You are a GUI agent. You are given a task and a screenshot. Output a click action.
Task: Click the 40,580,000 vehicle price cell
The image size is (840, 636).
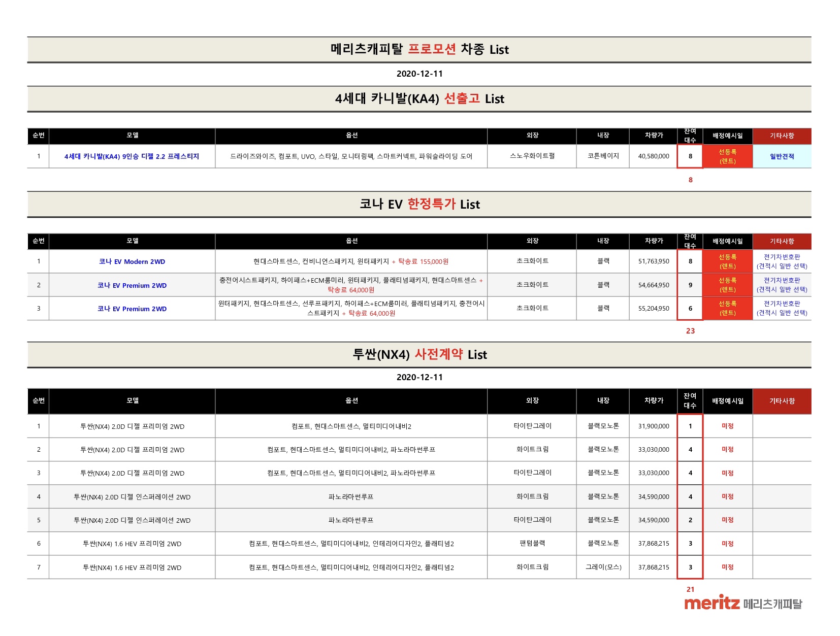click(x=653, y=156)
